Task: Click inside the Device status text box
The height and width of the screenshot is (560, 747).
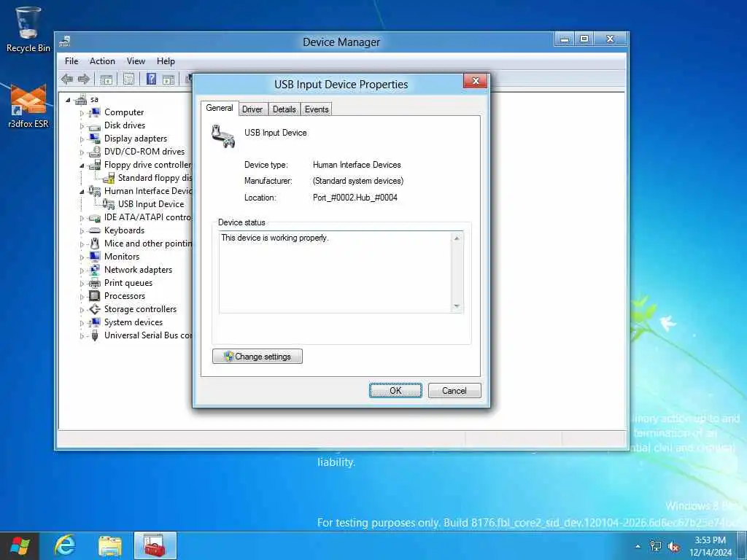Action: [336, 272]
